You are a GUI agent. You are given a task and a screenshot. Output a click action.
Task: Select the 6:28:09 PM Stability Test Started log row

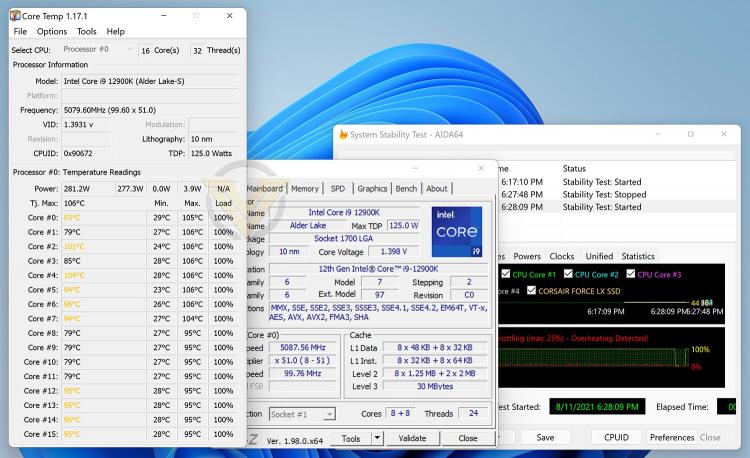pyautogui.click(x=617, y=207)
